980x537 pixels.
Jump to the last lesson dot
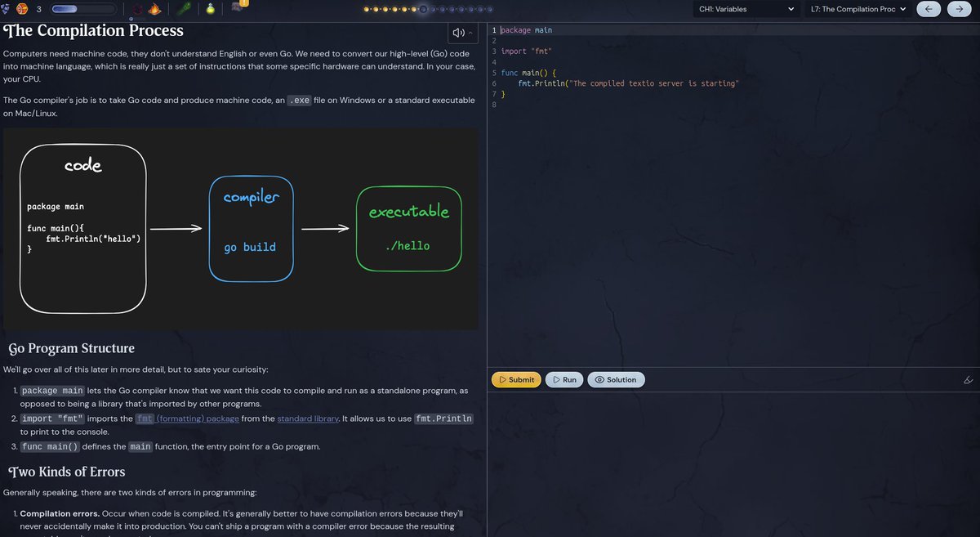(490, 10)
